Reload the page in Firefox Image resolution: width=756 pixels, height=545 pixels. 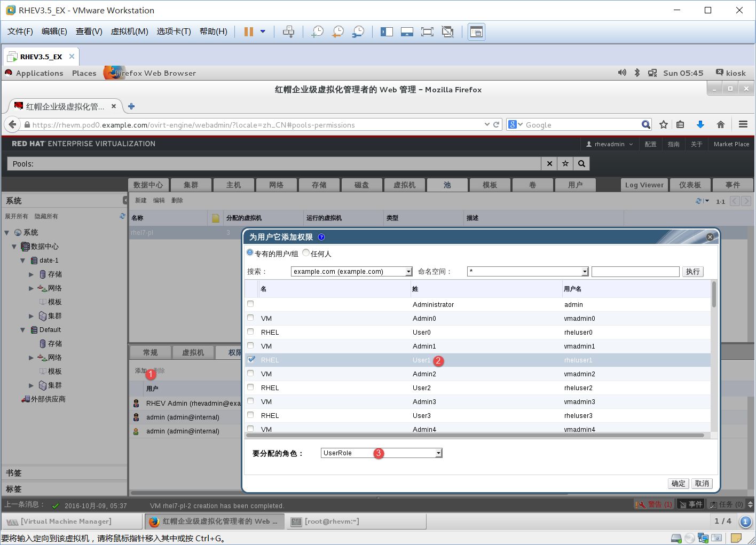point(496,124)
